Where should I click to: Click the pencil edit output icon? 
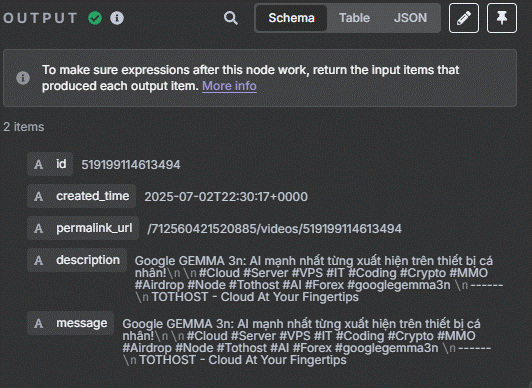click(x=464, y=18)
